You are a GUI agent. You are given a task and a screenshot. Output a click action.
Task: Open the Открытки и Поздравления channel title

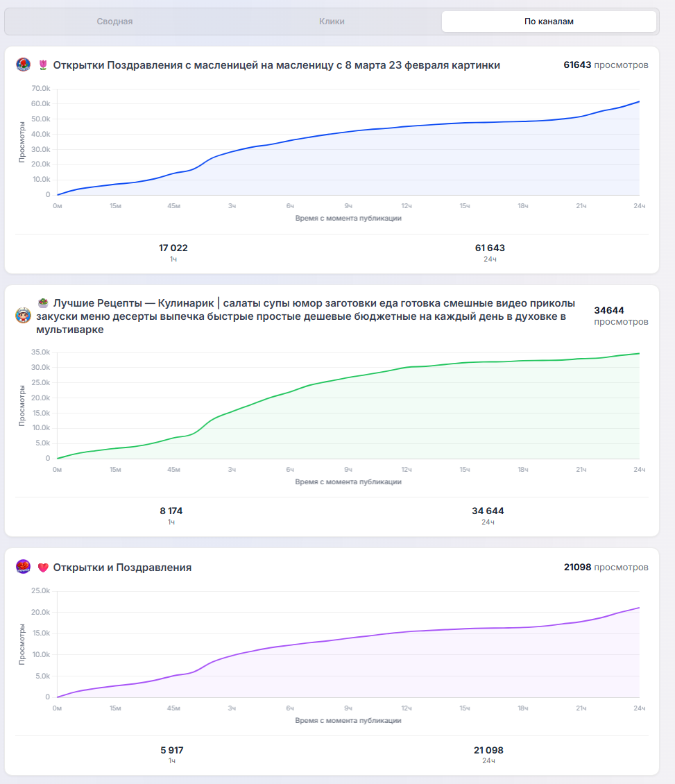coord(122,568)
